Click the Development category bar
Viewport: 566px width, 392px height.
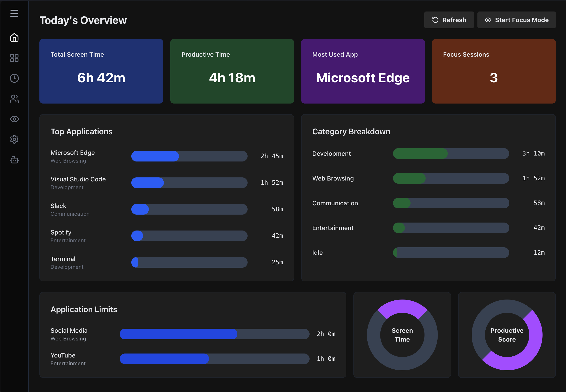451,154
